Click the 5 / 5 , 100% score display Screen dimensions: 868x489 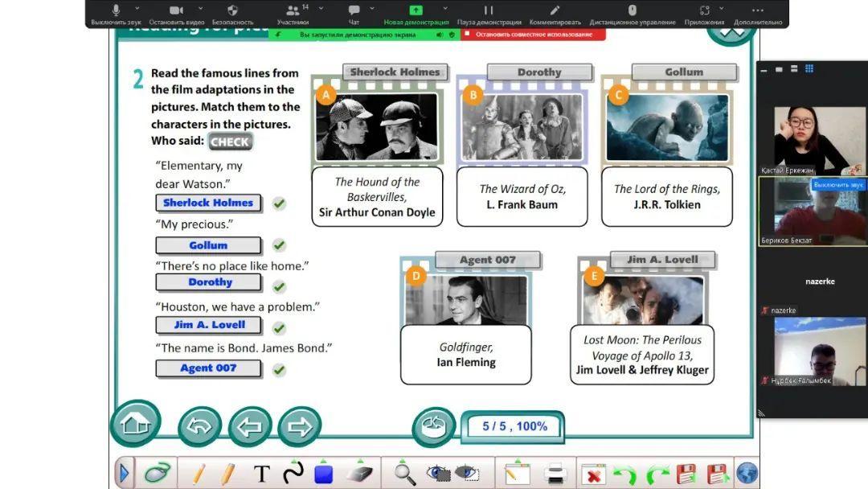click(x=514, y=426)
